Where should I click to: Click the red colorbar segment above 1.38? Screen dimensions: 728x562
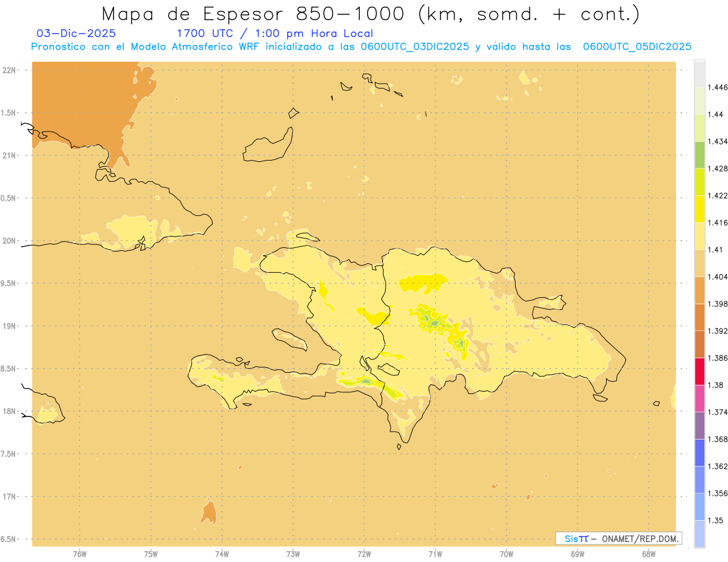click(699, 371)
